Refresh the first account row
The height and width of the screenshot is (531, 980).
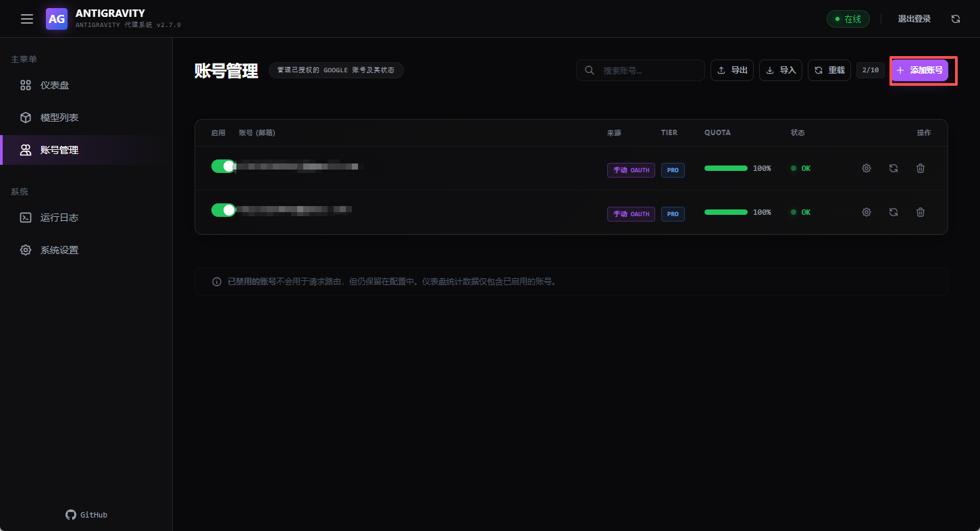(x=894, y=168)
